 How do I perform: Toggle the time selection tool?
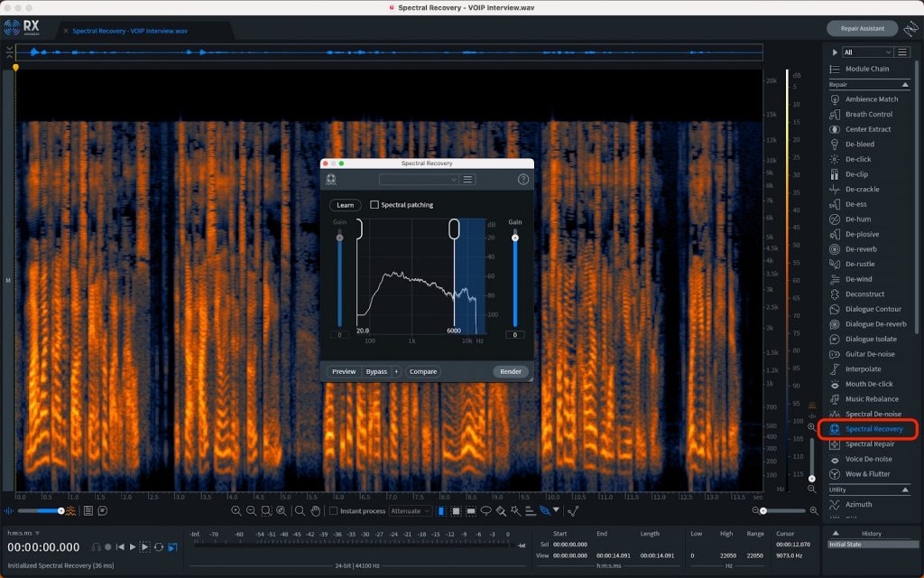click(x=440, y=511)
